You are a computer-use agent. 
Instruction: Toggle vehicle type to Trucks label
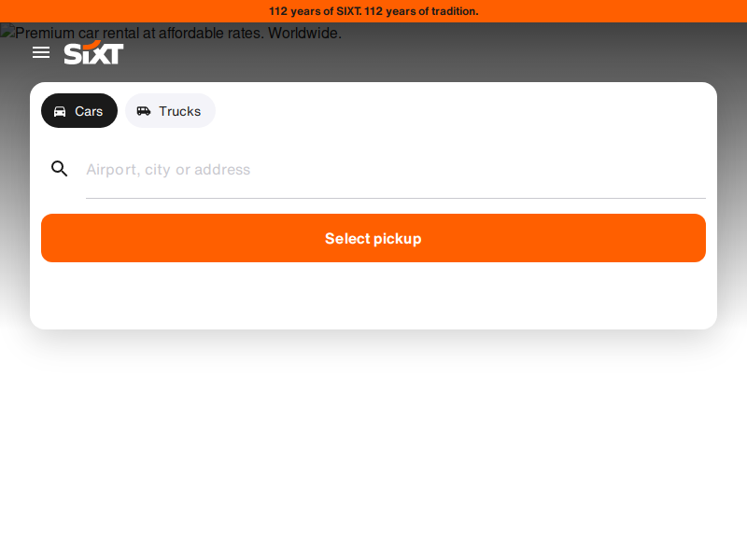coord(179,111)
